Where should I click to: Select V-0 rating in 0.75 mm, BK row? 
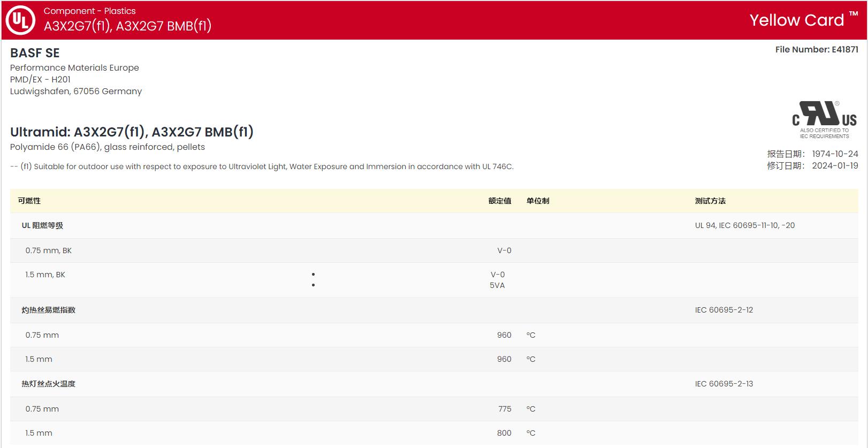504,250
